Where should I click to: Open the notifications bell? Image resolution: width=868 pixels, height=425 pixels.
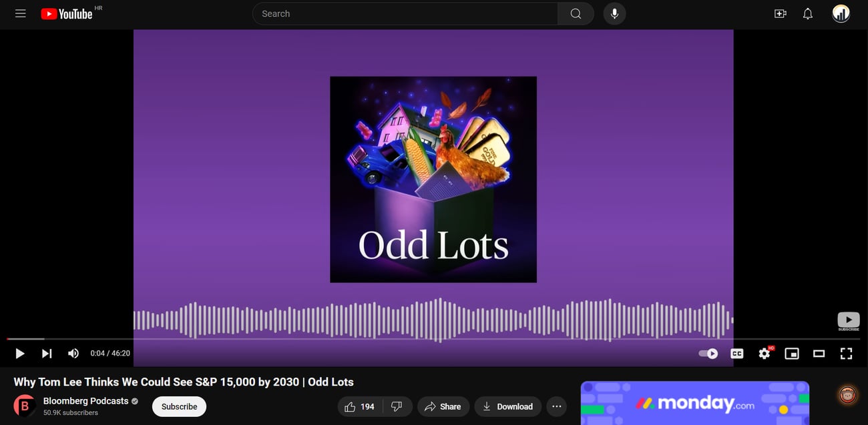(x=808, y=13)
